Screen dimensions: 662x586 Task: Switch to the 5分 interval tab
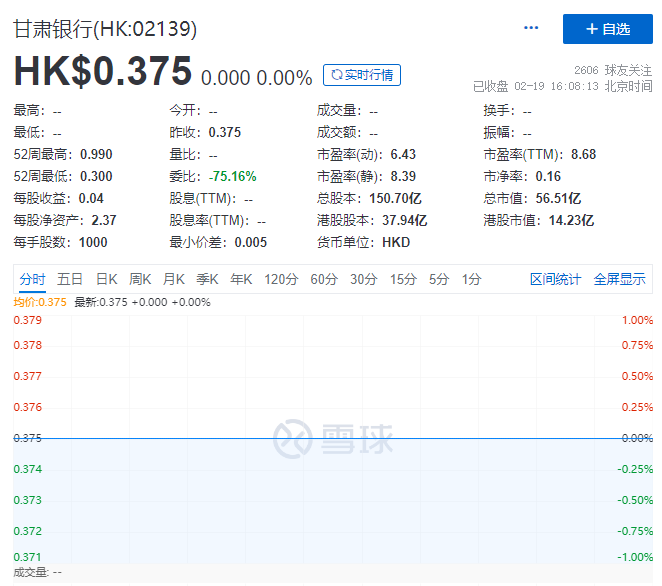pos(438,279)
